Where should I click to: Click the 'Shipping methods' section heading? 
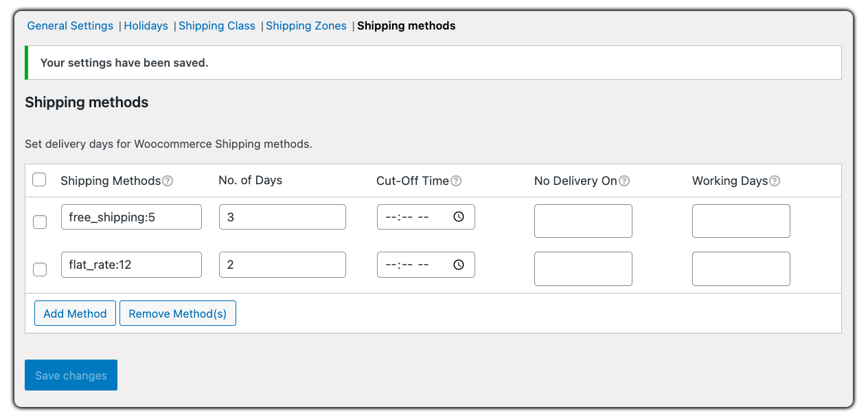(87, 102)
